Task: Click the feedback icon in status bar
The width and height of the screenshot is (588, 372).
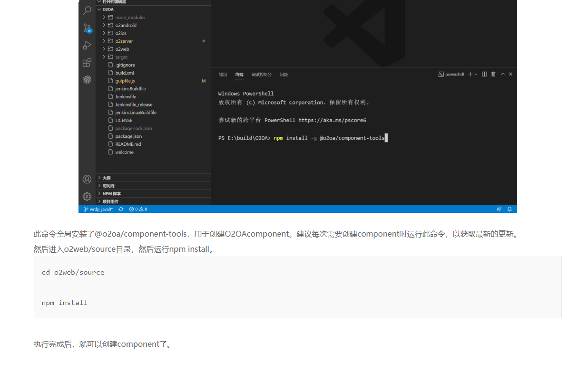Action: 499,209
